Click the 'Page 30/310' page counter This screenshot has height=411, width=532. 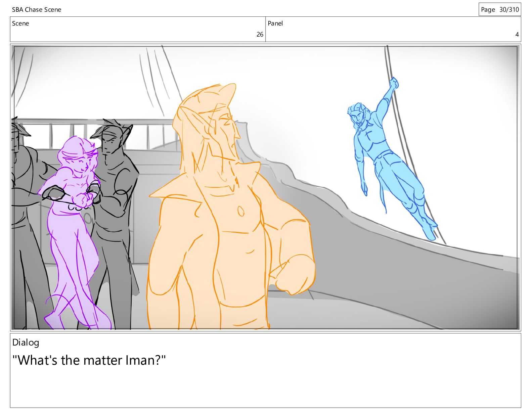[x=500, y=9]
